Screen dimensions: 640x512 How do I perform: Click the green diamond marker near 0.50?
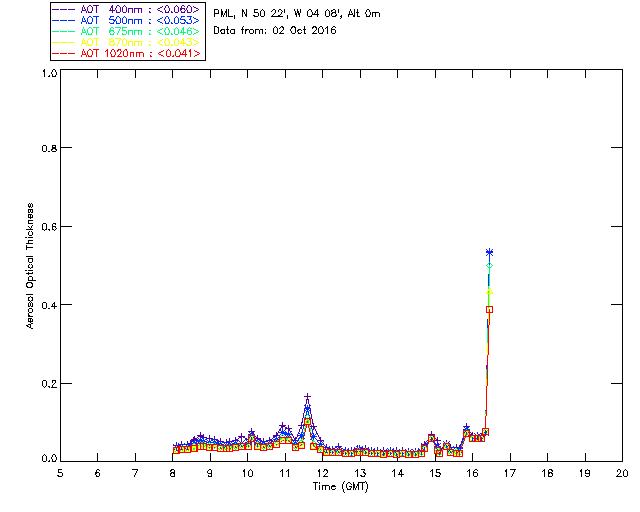(489, 265)
